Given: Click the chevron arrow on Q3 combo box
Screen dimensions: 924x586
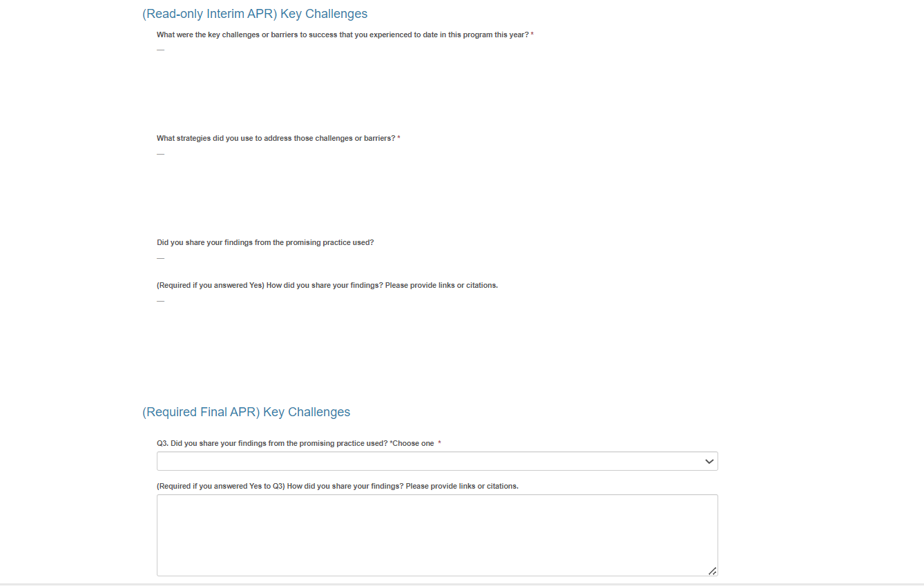Looking at the screenshot, I should [x=709, y=461].
